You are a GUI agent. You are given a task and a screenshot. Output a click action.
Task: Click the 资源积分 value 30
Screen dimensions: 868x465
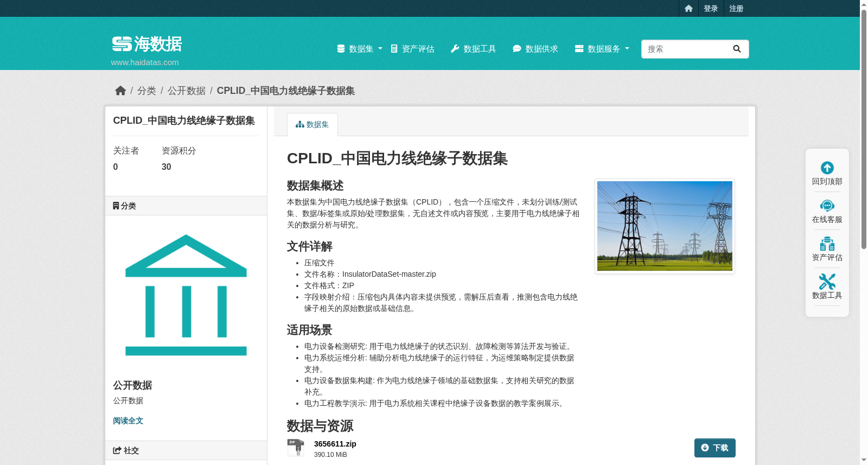(167, 167)
